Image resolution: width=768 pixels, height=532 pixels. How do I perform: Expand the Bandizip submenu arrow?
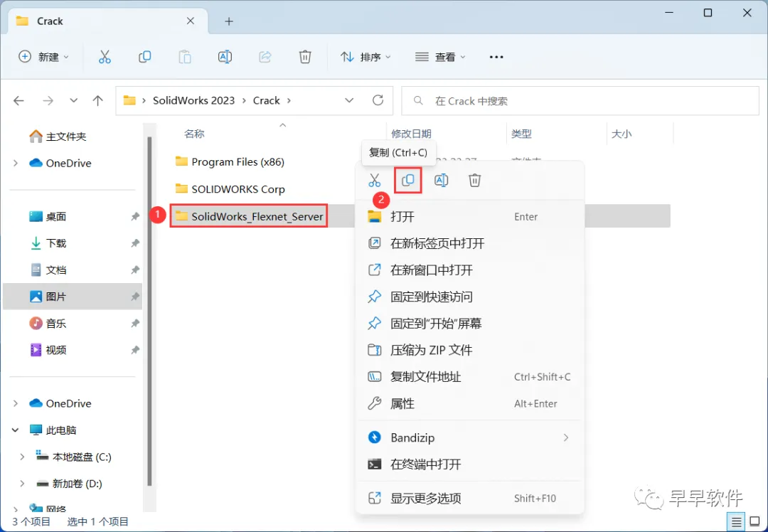[x=566, y=437]
